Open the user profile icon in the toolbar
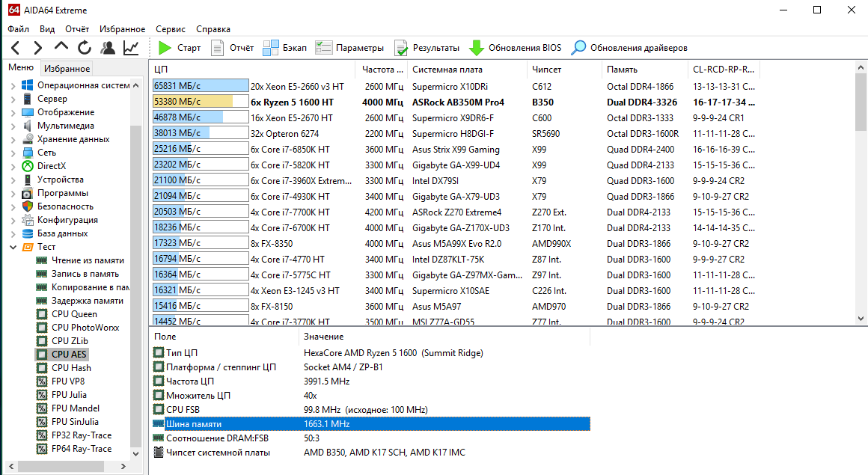The height and width of the screenshot is (475, 868). [108, 48]
